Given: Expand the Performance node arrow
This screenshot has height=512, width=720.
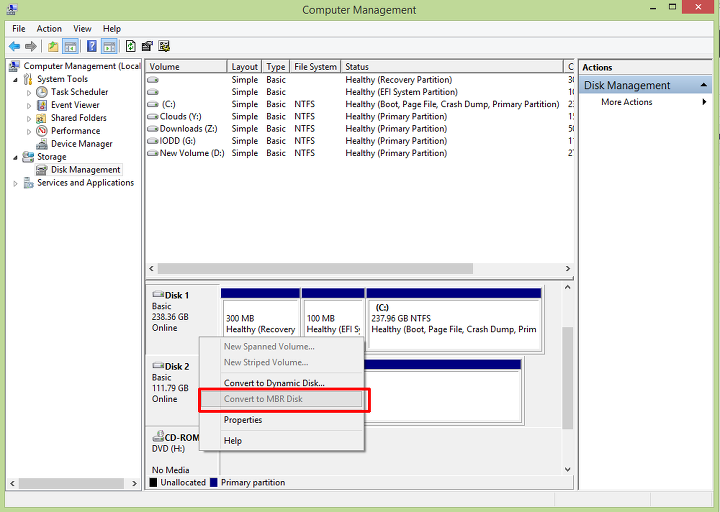Looking at the screenshot, I should 29,131.
